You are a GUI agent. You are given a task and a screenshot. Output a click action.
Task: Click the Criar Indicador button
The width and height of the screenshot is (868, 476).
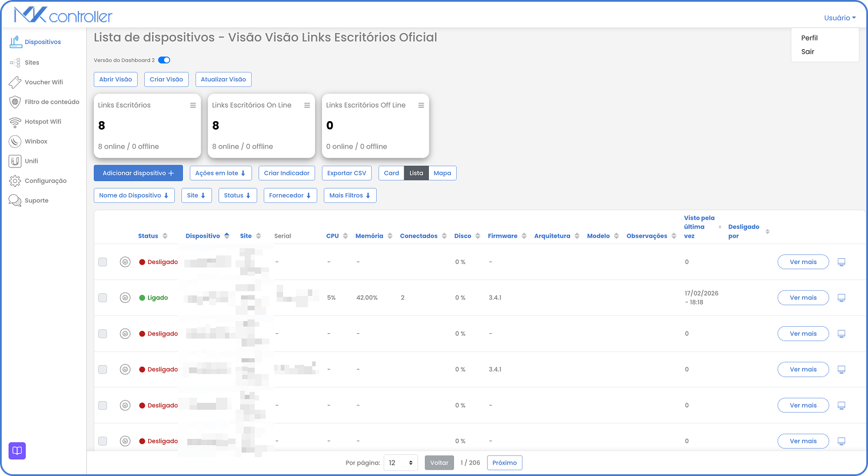(286, 173)
